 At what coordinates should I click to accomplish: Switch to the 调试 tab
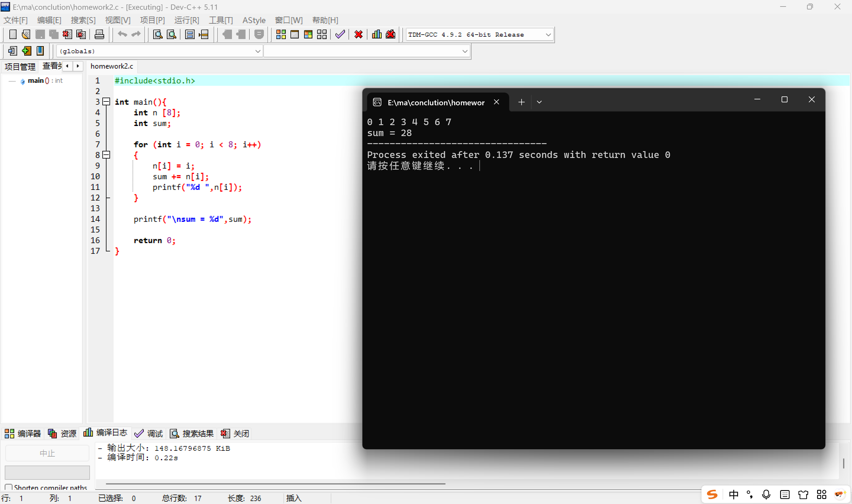(x=149, y=433)
